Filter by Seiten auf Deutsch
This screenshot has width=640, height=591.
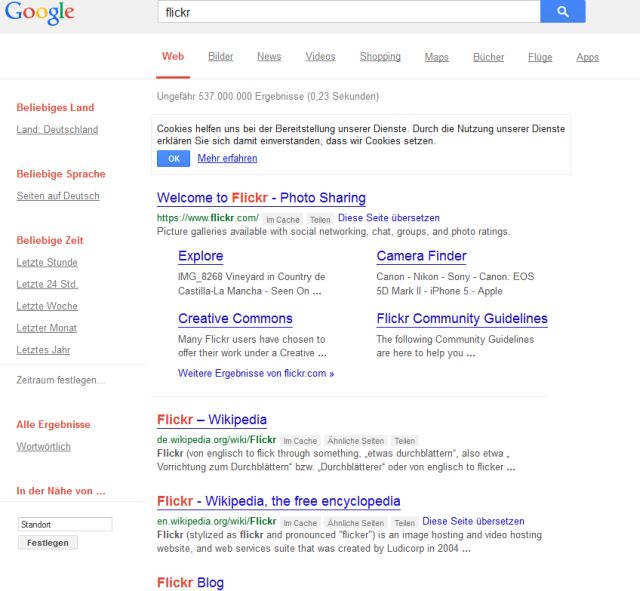pyautogui.click(x=58, y=196)
